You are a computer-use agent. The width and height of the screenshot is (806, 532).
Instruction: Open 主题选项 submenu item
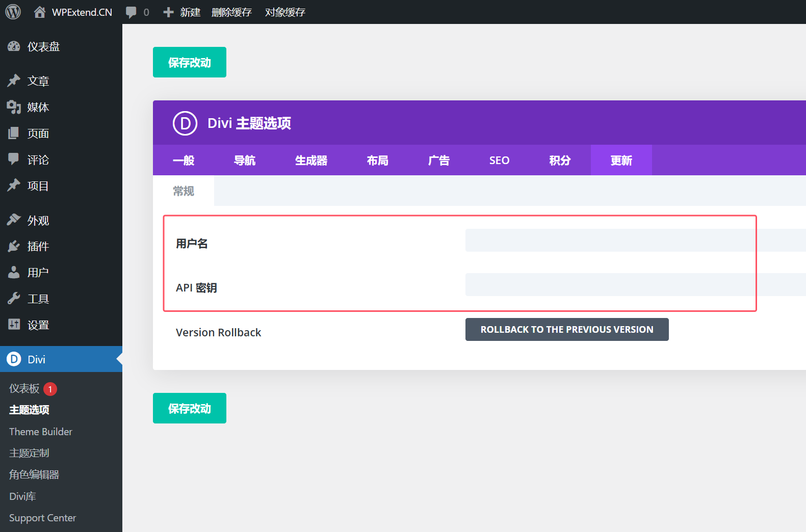pos(30,410)
